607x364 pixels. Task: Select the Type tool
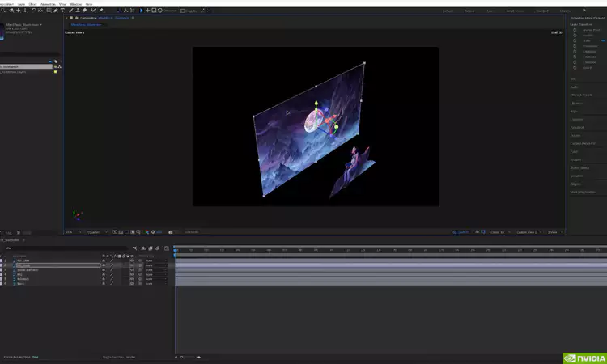click(x=62, y=11)
